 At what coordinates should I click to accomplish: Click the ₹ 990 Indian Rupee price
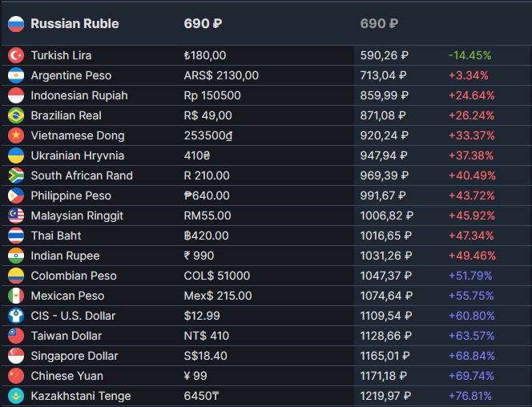(x=199, y=256)
